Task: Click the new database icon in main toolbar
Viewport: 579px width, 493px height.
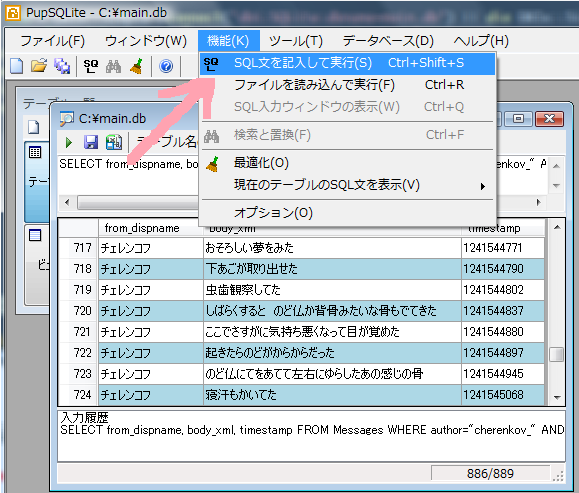Action: [17, 66]
